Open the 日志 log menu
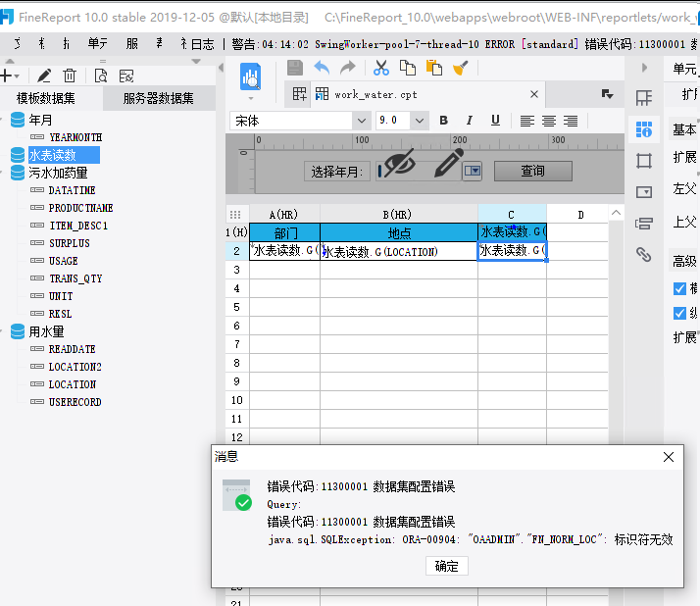This screenshot has width=700, height=606. tap(202, 44)
